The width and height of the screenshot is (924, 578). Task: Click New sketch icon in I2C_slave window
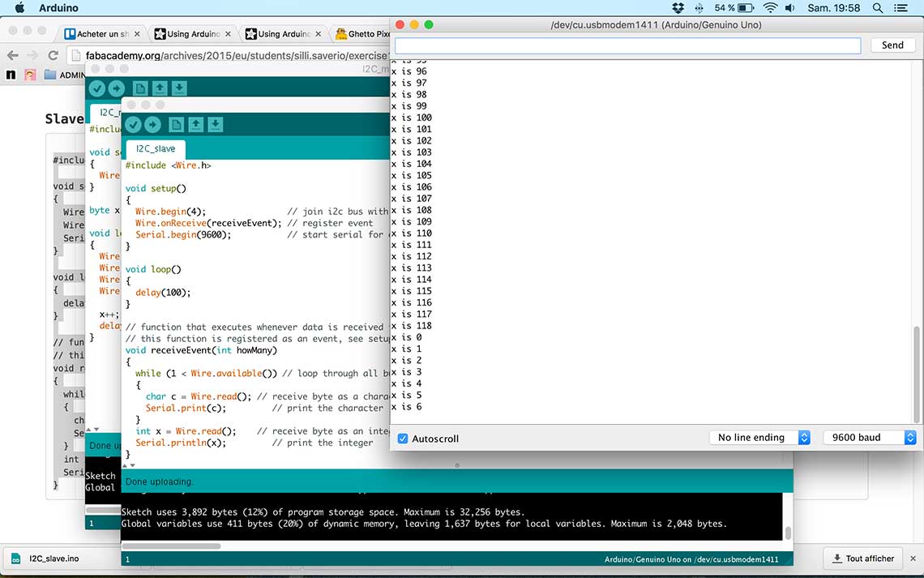[x=176, y=124]
